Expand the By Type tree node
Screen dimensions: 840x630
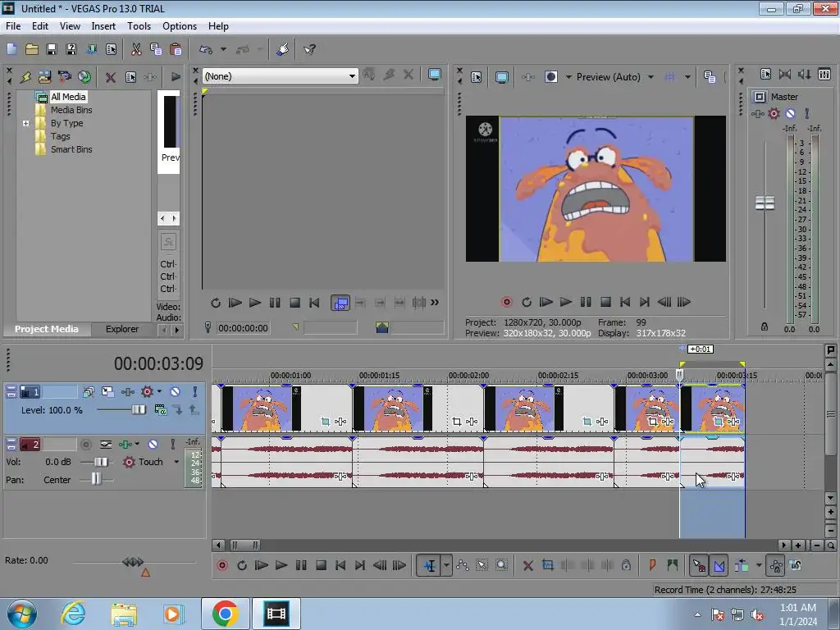25,123
